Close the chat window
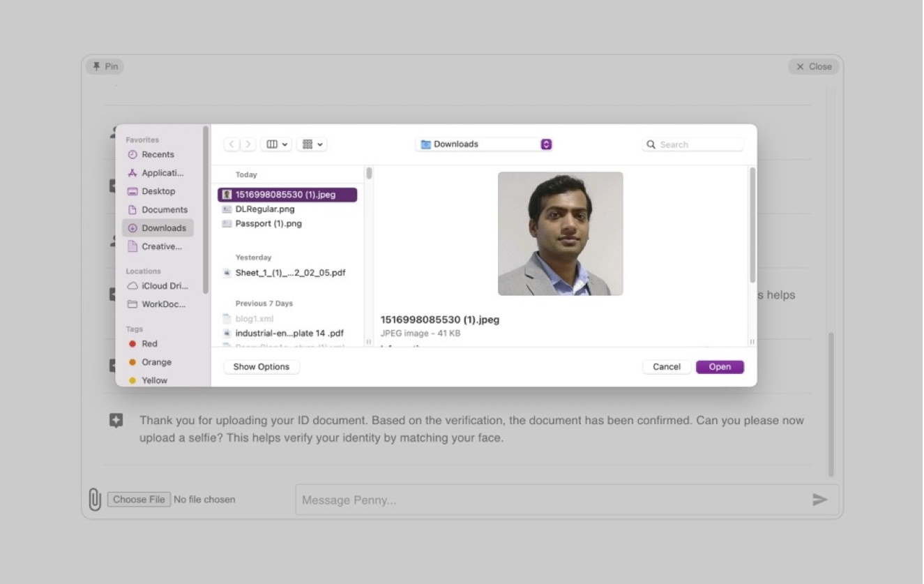 coord(814,66)
